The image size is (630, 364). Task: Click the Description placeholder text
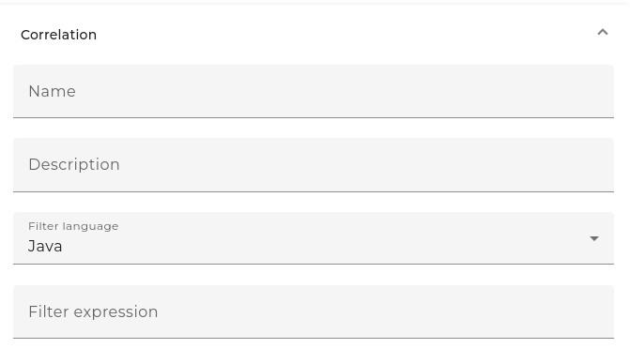(x=74, y=164)
